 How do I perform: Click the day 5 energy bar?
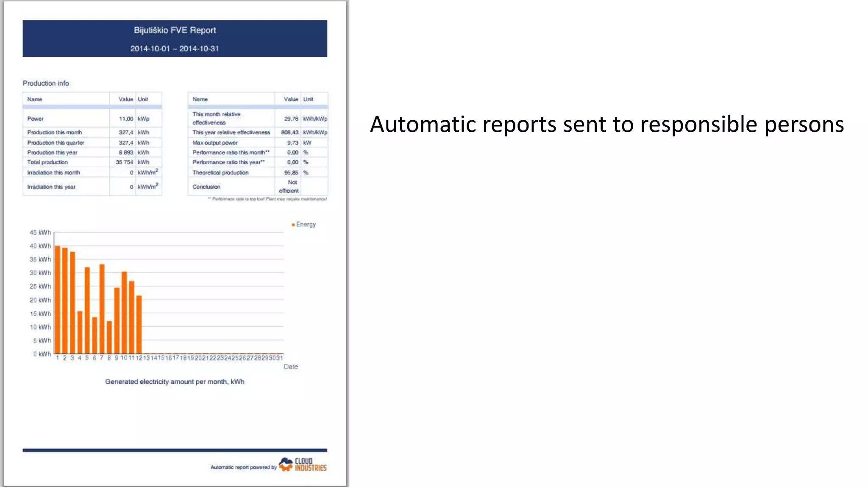point(87,311)
